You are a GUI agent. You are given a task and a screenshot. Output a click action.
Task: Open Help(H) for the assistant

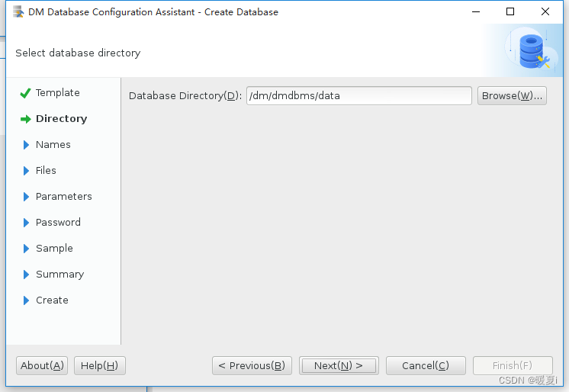[99, 365]
